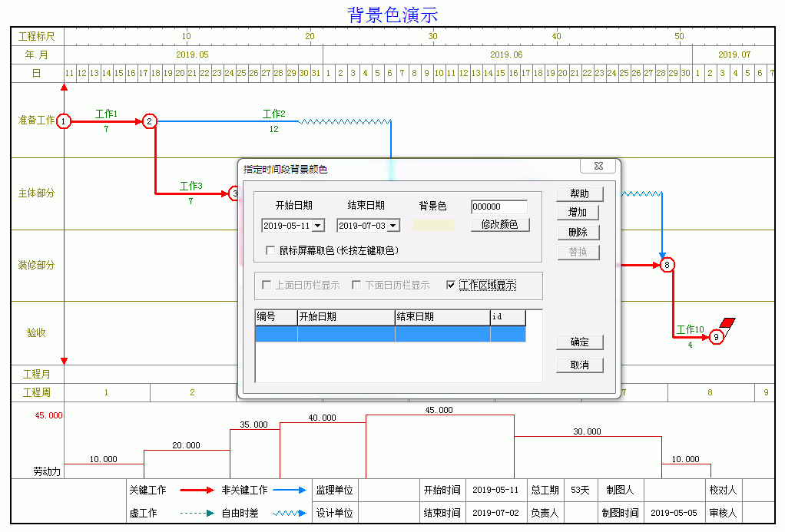This screenshot has width=785, height=532.
Task: Click the 审核人 footer cell
Action: click(723, 513)
